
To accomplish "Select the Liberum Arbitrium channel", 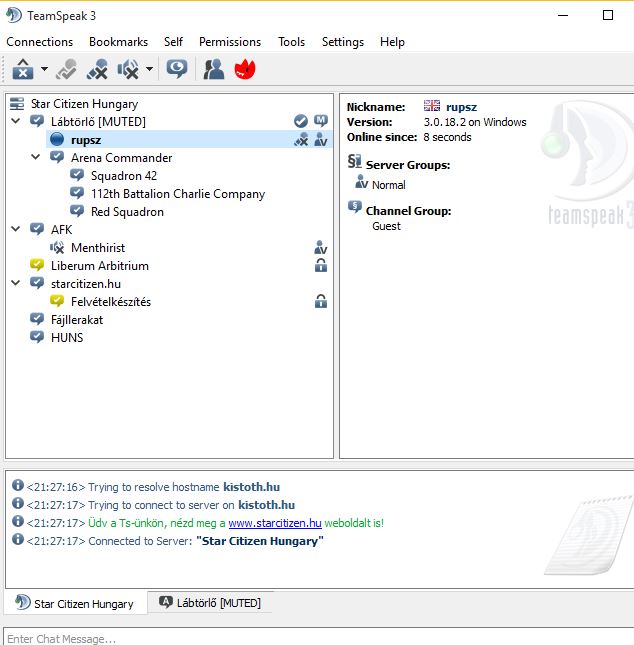I will (x=100, y=266).
